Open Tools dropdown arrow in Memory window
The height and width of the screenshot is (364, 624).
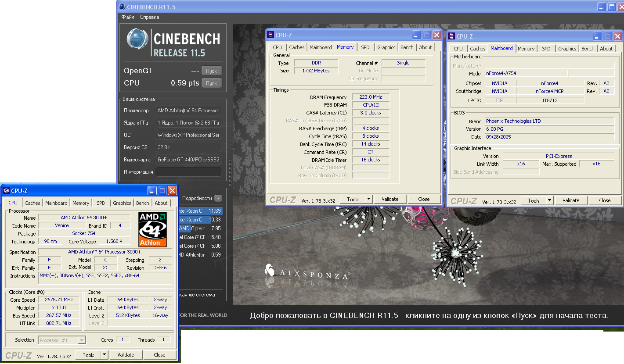point(369,199)
